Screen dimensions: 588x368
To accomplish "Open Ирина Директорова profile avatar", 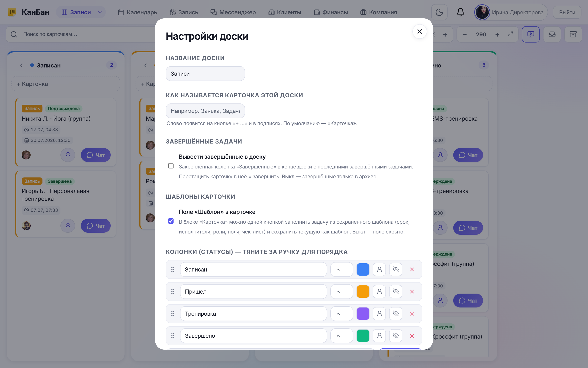I will pos(482,12).
